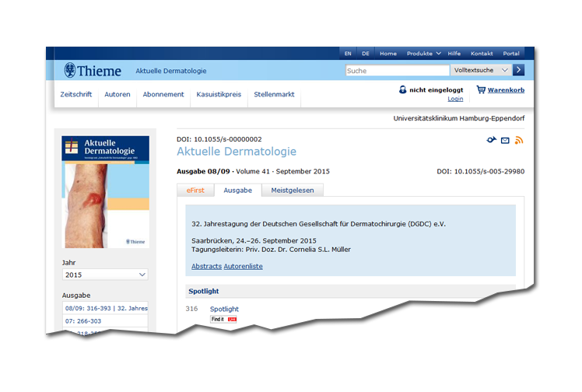Open the Hilfe page
Screen dimensions: 582x392
pyautogui.click(x=454, y=54)
